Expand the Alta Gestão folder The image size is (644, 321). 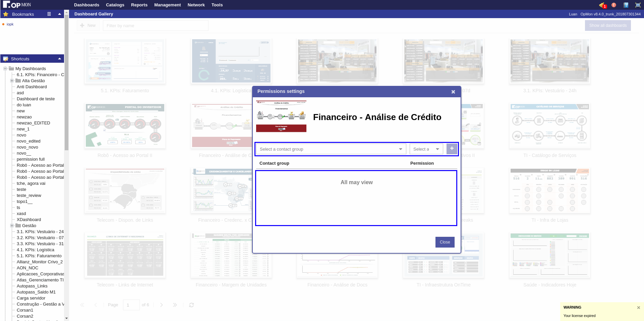point(12,81)
